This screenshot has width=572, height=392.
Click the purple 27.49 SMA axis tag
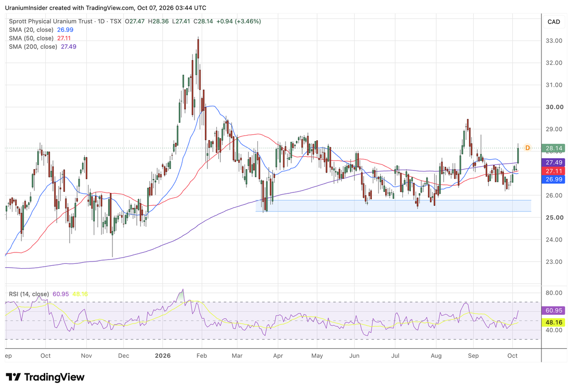click(554, 162)
